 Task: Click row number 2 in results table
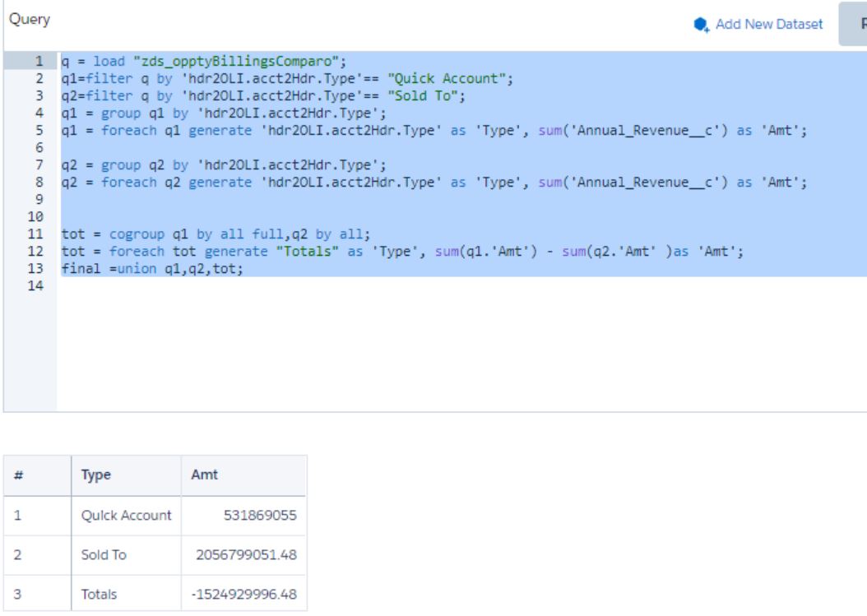(18, 554)
